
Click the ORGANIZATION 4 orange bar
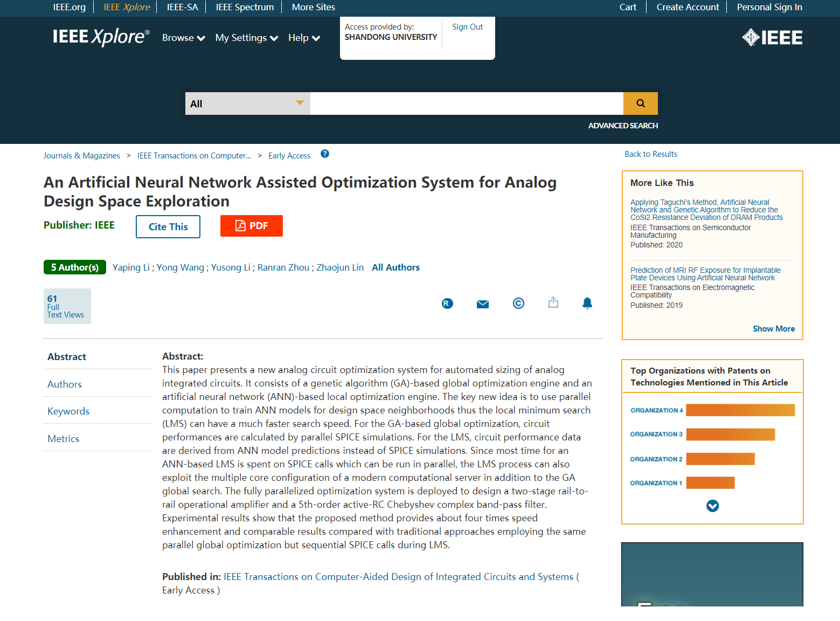[x=740, y=410]
